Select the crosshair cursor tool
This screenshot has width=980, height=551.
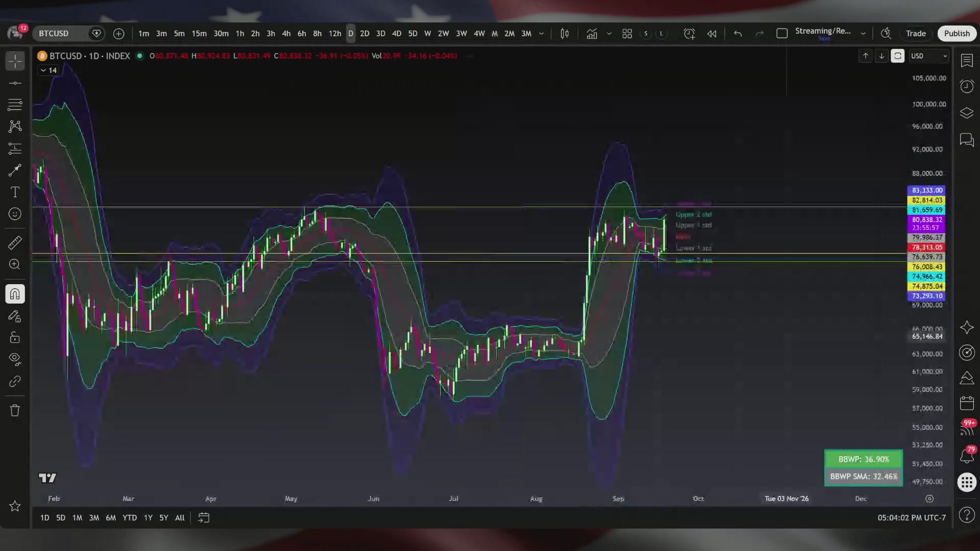15,61
